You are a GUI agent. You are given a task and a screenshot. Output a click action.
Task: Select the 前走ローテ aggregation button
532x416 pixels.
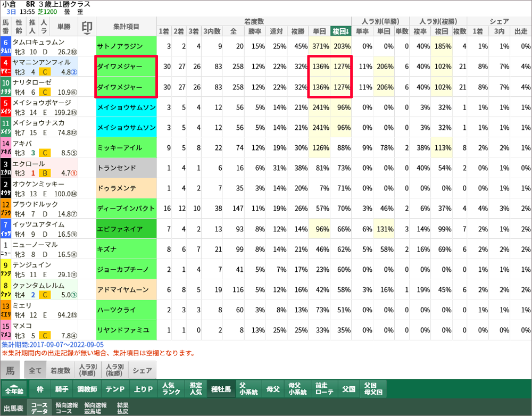[325, 389]
